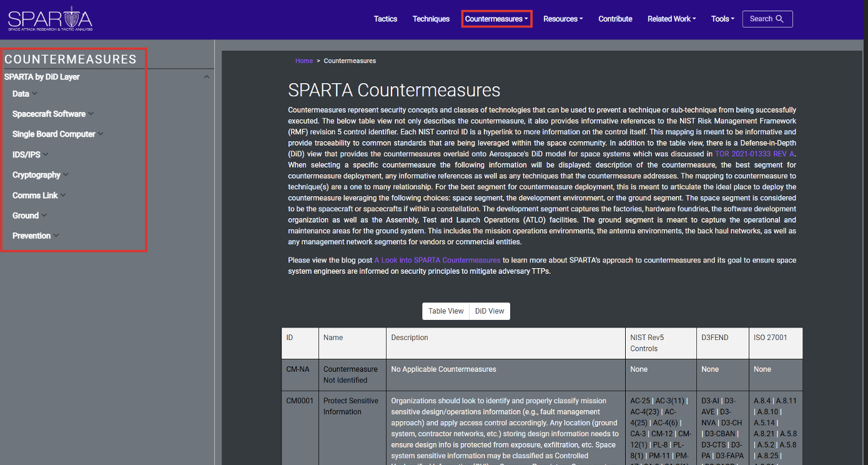Open the A.8.21 ISO 27001 link

click(764, 434)
